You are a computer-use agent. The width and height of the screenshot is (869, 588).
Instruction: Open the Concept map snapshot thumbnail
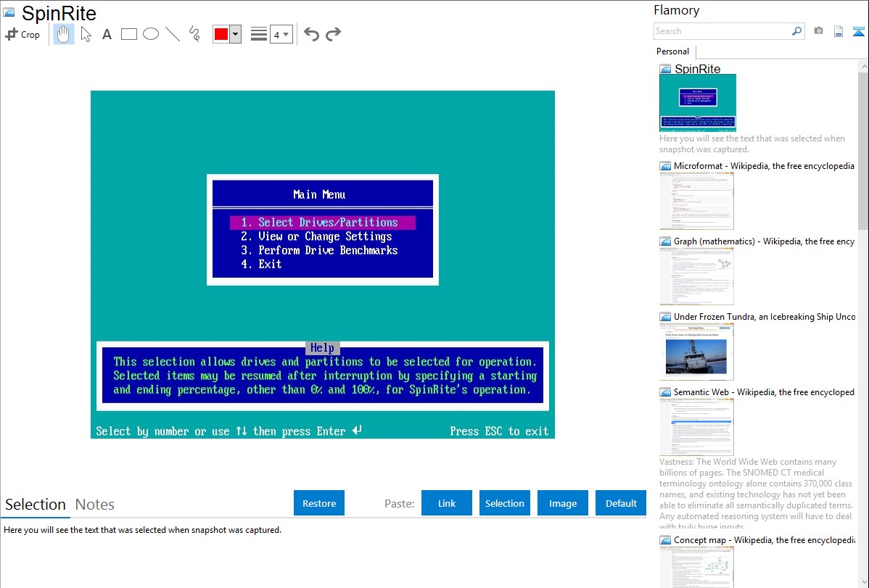point(696,566)
